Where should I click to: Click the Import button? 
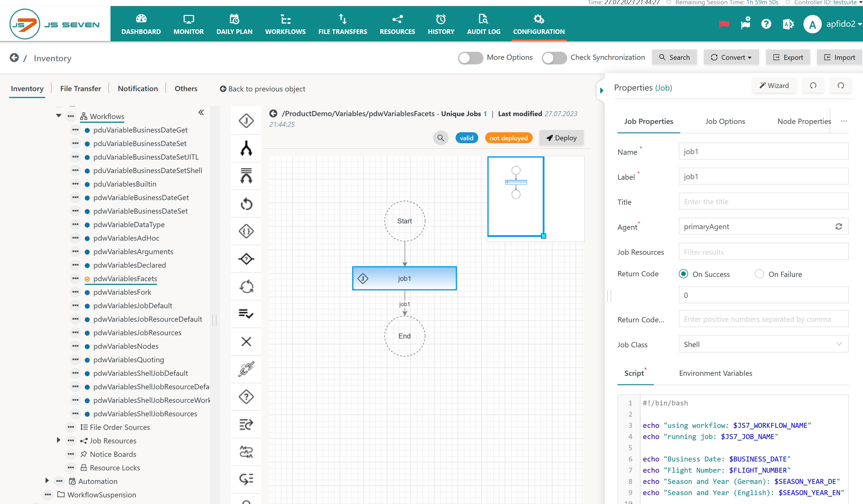point(839,57)
